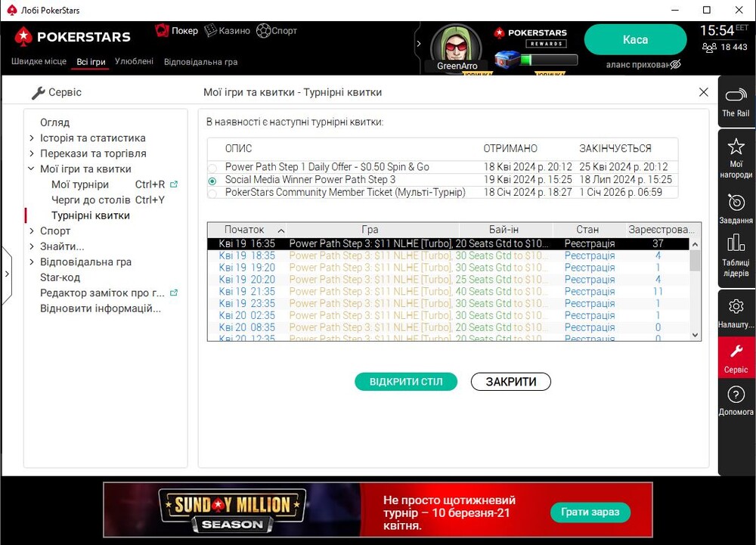Switch to Улюблені tab
This screenshot has height=545, width=756.
click(x=134, y=62)
